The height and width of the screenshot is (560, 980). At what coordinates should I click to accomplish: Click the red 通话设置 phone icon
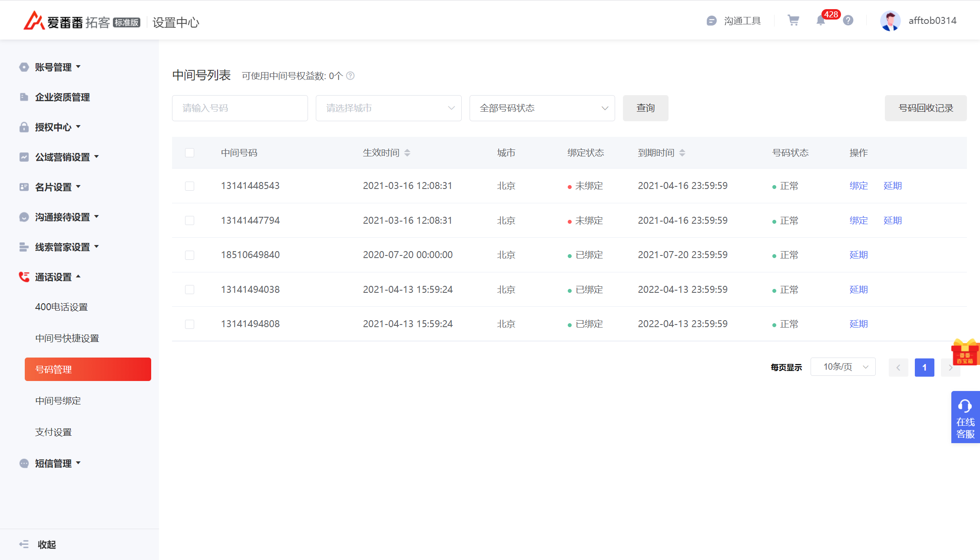pyautogui.click(x=24, y=277)
